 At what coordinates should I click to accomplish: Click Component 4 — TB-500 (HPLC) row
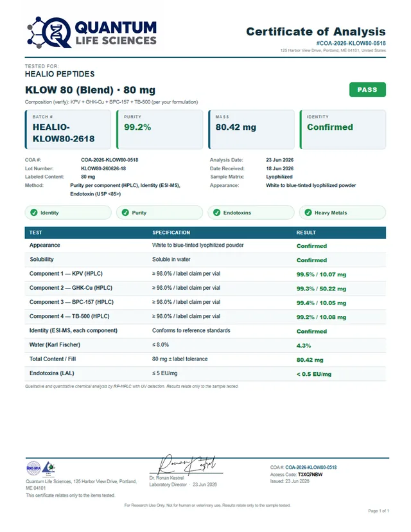click(205, 317)
